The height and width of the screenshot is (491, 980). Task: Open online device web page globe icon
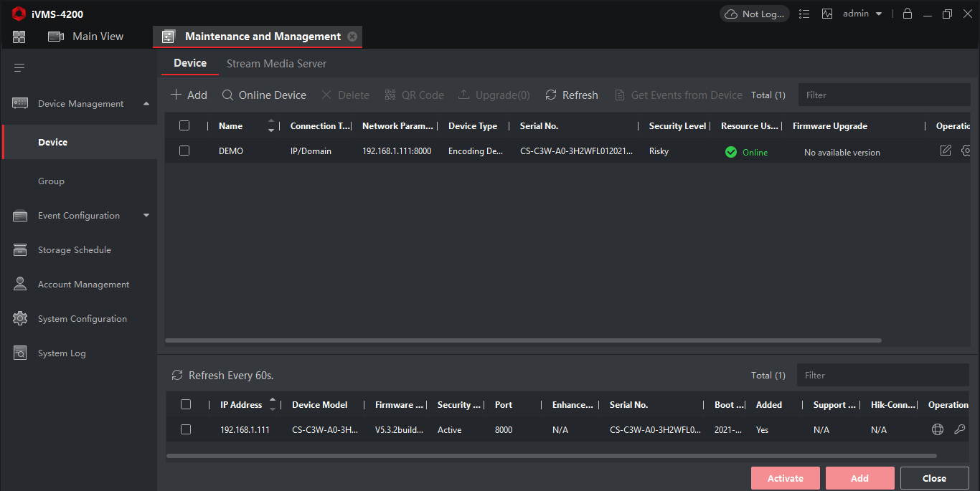click(x=938, y=429)
